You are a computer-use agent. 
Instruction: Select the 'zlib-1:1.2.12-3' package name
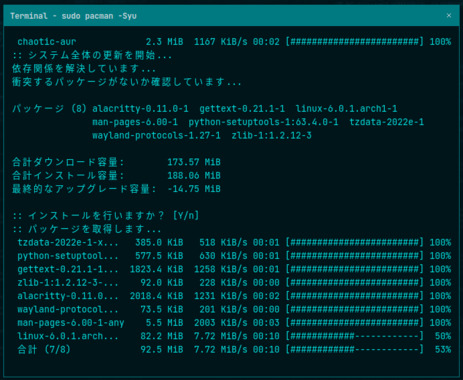coord(272,135)
